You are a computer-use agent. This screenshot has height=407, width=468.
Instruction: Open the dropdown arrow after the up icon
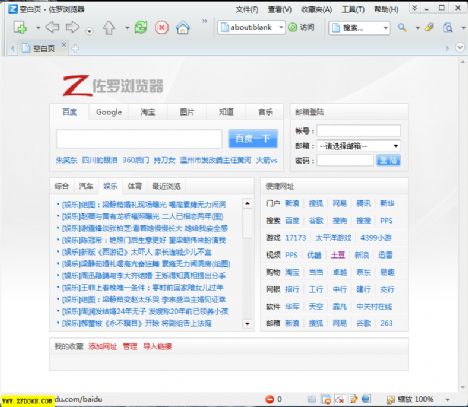[x=127, y=28]
